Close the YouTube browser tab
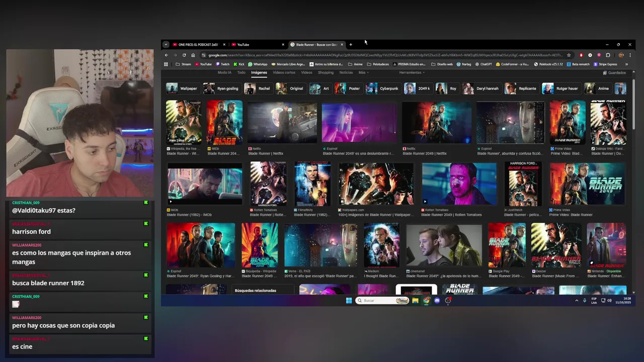 point(283,45)
